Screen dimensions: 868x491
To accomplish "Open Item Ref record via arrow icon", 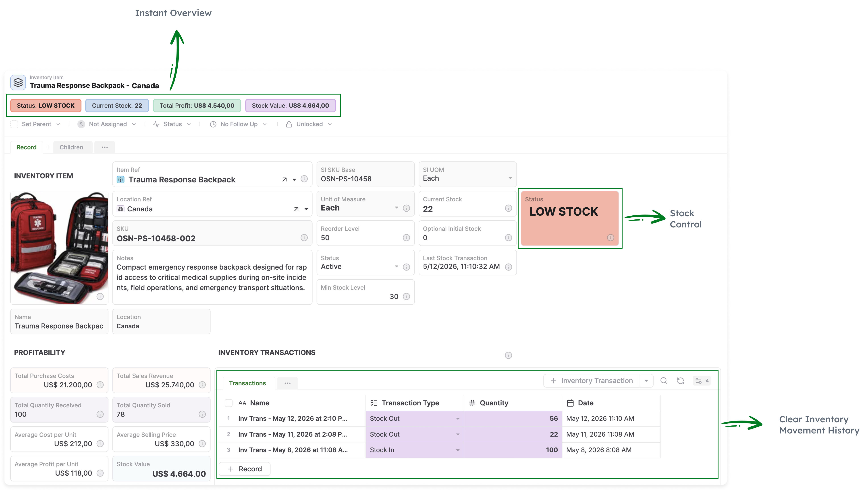I will 284,179.
